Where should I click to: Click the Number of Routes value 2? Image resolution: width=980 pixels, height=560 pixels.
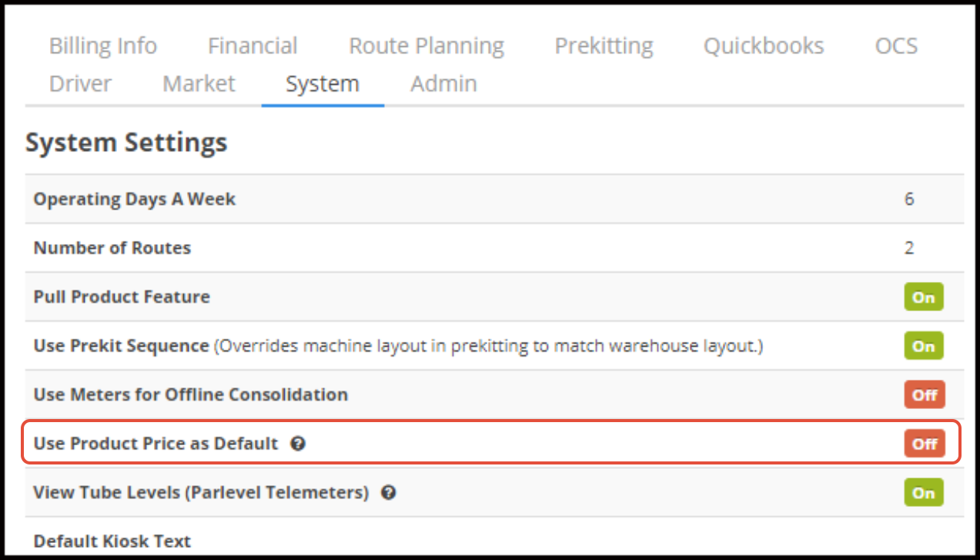[909, 248]
